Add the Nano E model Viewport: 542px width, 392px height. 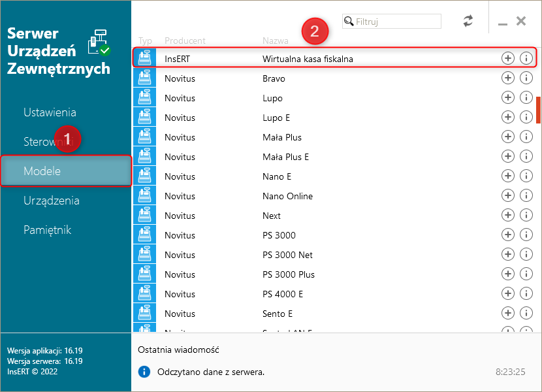508,176
